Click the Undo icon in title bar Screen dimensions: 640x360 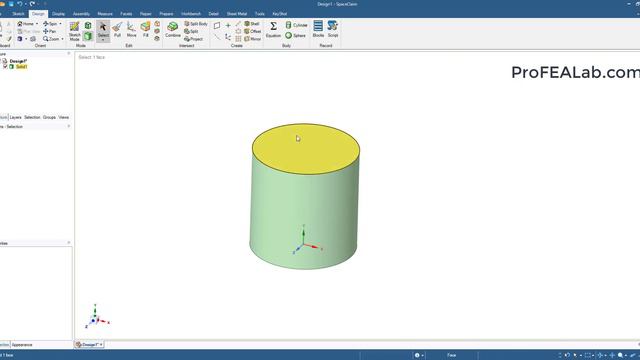[x=19, y=4]
